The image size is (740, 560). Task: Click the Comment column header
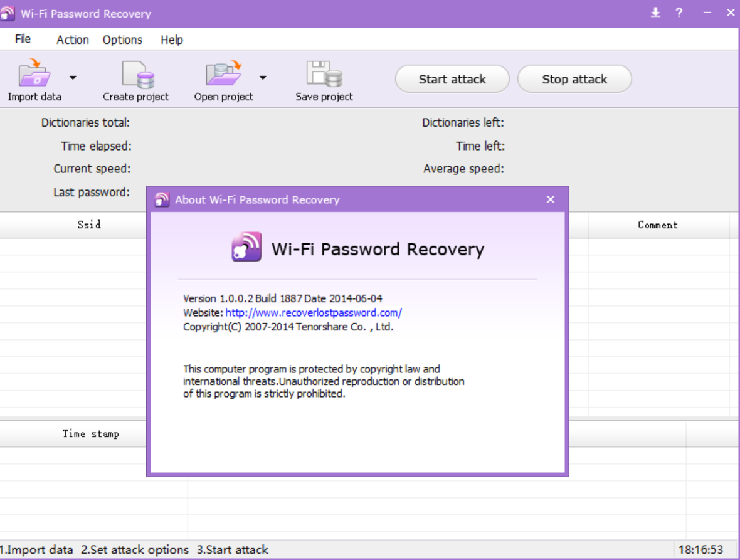click(658, 225)
